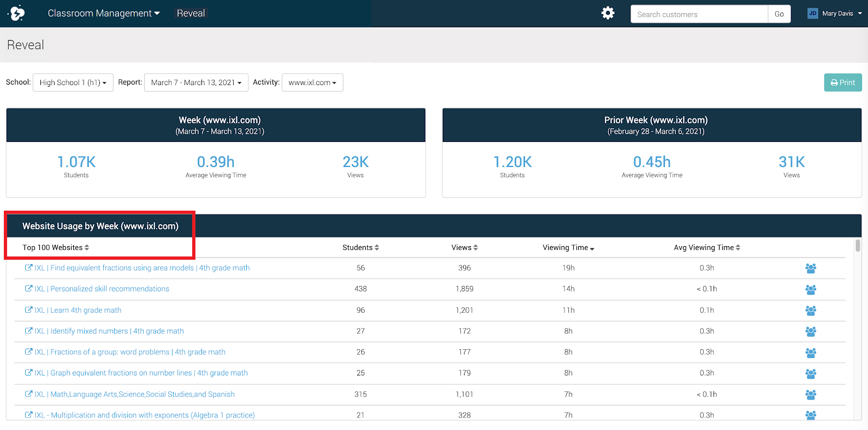Open student list for Find equivalent fractions row
This screenshot has height=430, width=868.
click(x=811, y=268)
